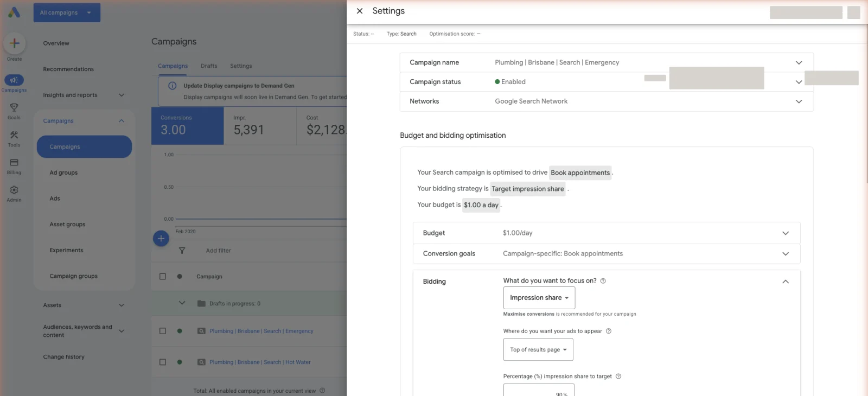
Task: Open the Top of results page dropdown
Action: [538, 350]
